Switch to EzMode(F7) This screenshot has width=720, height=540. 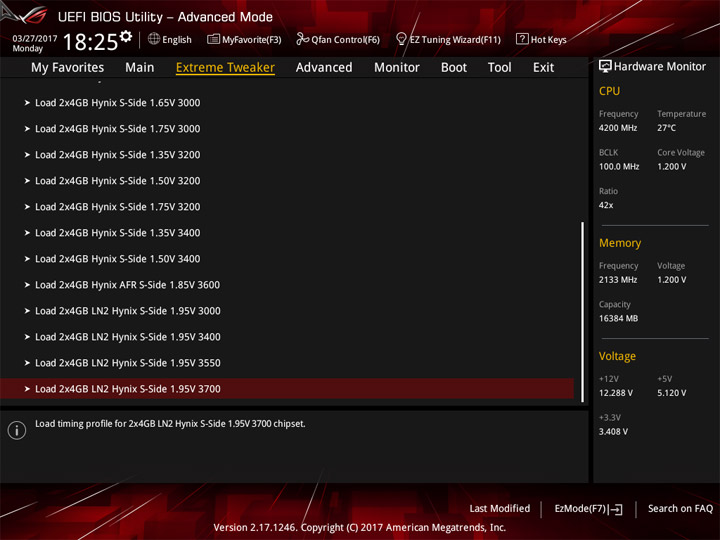tap(588, 509)
